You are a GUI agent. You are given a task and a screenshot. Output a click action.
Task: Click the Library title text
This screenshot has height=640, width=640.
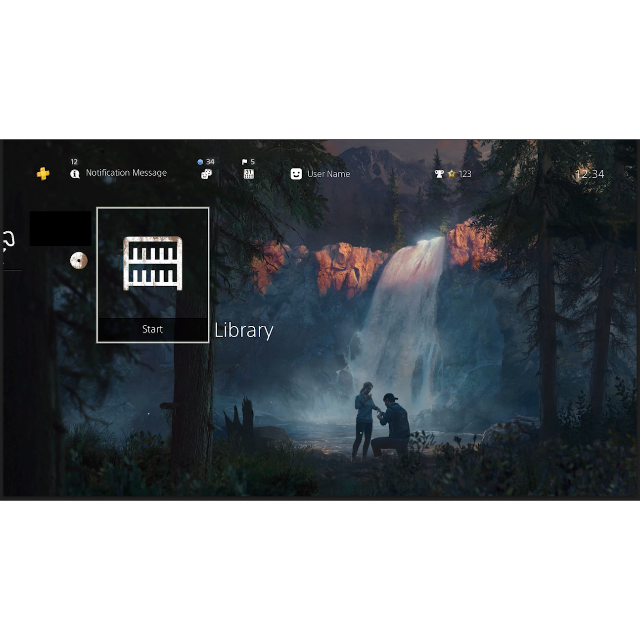[244, 331]
